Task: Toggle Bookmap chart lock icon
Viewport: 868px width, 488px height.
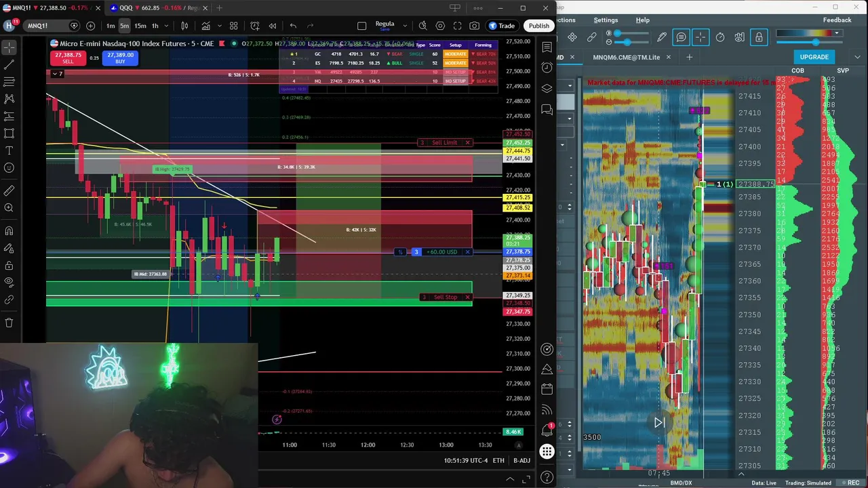Action: click(x=759, y=37)
